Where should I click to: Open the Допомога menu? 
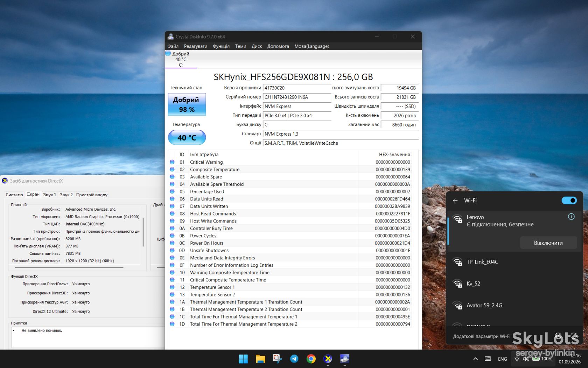[x=278, y=46]
